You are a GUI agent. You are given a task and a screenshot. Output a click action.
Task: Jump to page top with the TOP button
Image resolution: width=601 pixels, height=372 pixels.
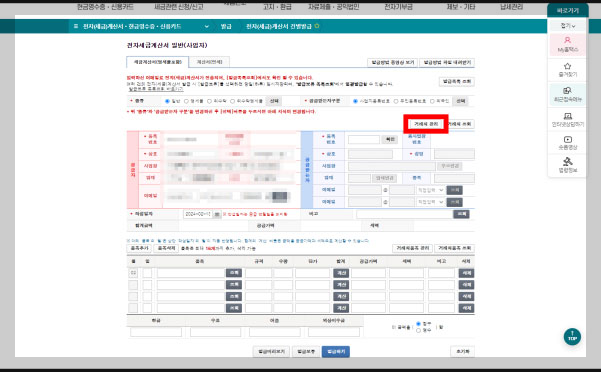(572, 336)
